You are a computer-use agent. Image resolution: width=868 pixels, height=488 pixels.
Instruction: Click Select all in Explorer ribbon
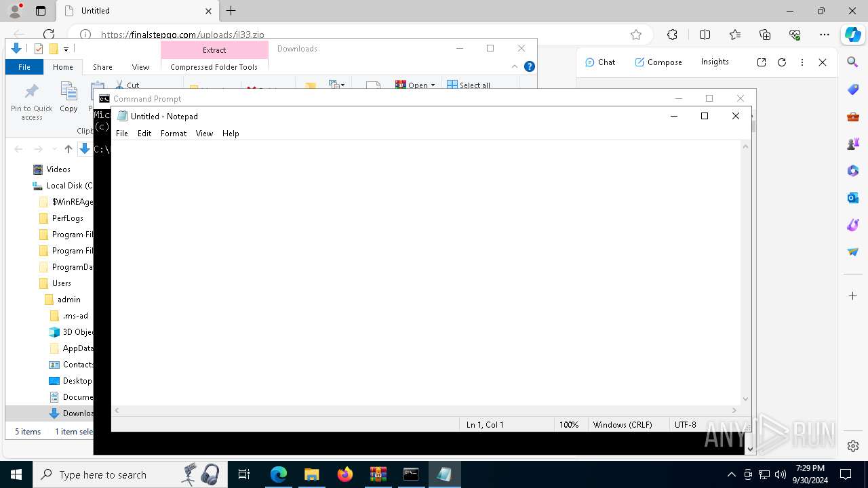[469, 85]
